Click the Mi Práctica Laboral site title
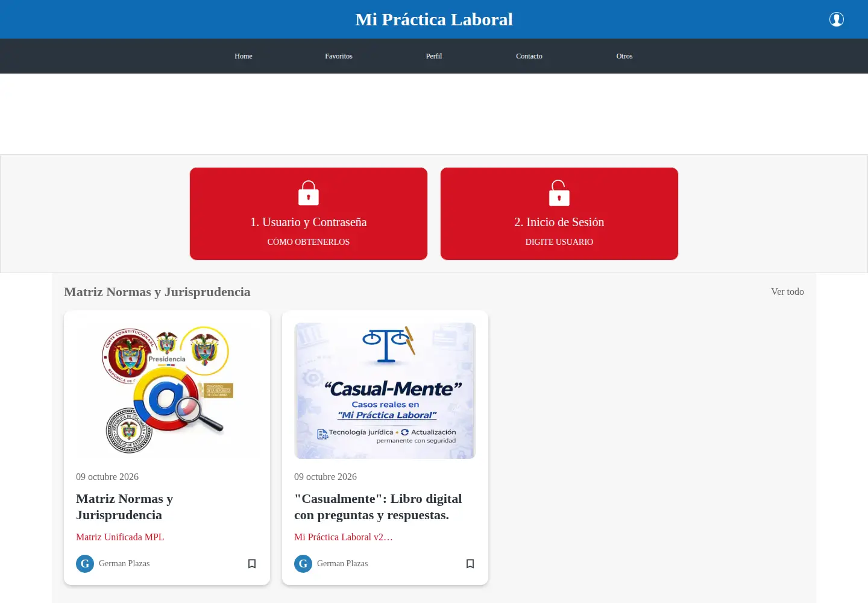This screenshot has width=868, height=603. (x=434, y=19)
